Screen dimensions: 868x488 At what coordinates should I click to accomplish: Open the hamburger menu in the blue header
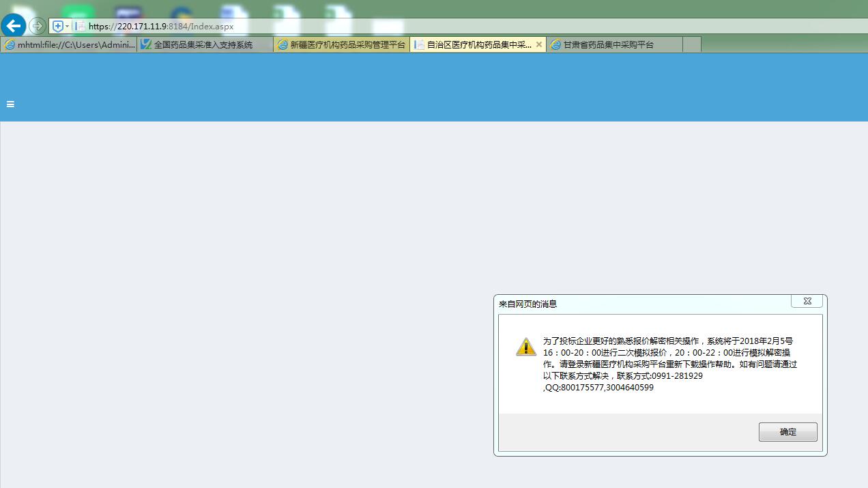(x=10, y=104)
